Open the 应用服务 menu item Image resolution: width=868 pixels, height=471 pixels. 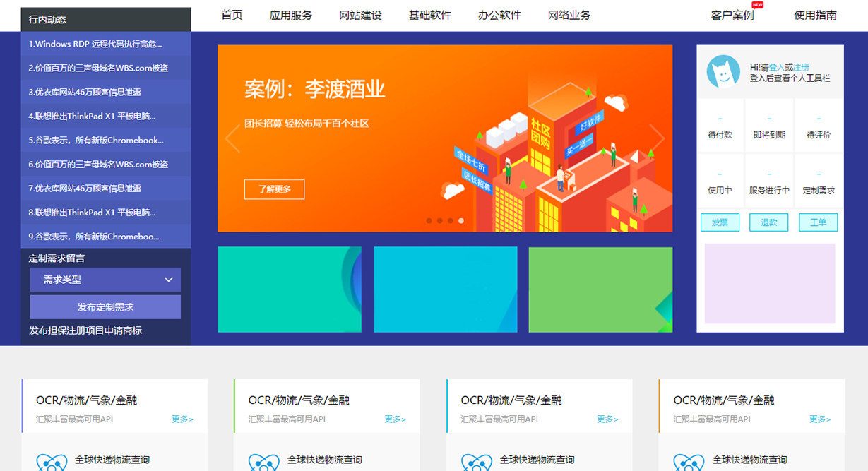pyautogui.click(x=290, y=16)
